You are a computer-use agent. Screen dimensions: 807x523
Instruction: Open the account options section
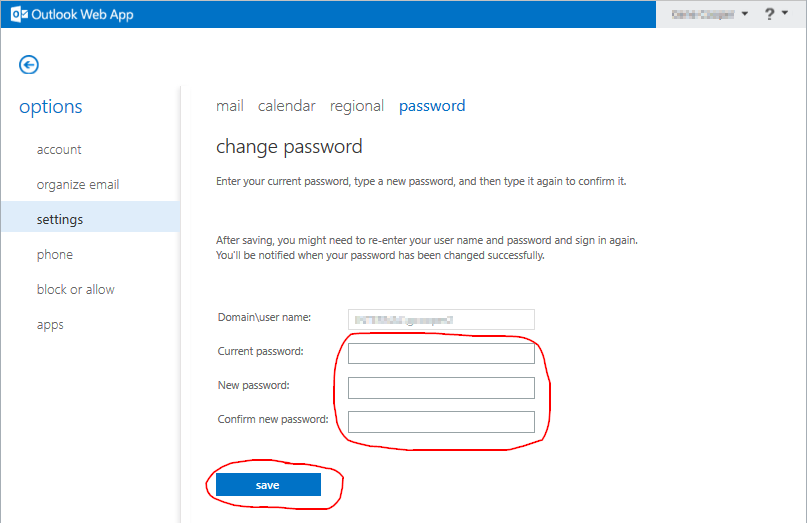click(59, 150)
